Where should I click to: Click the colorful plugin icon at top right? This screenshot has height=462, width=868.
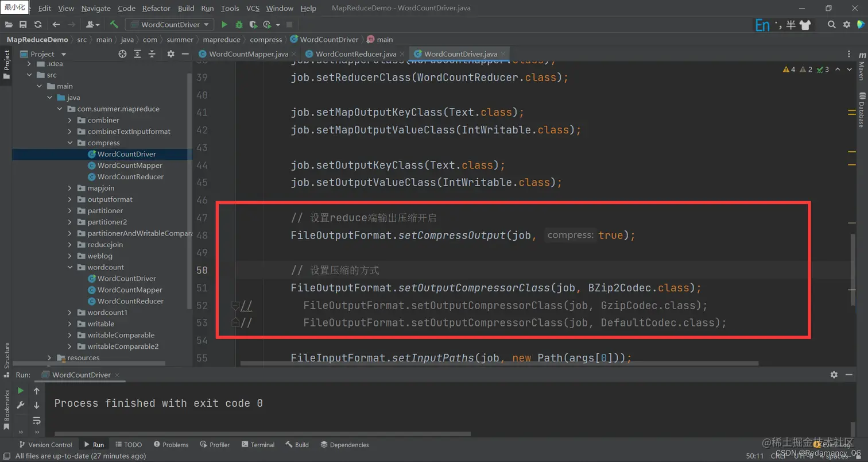[861, 25]
